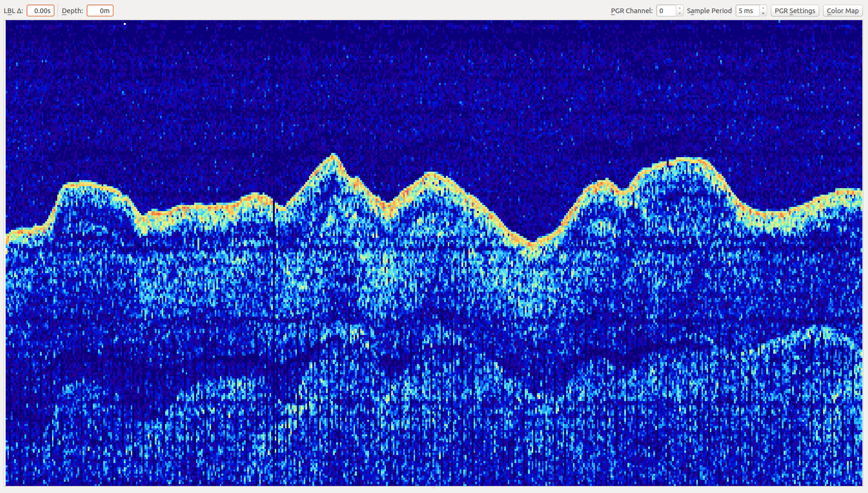The height and width of the screenshot is (493, 868).
Task: Click the "PGR Channel:" label
Action: click(x=631, y=11)
